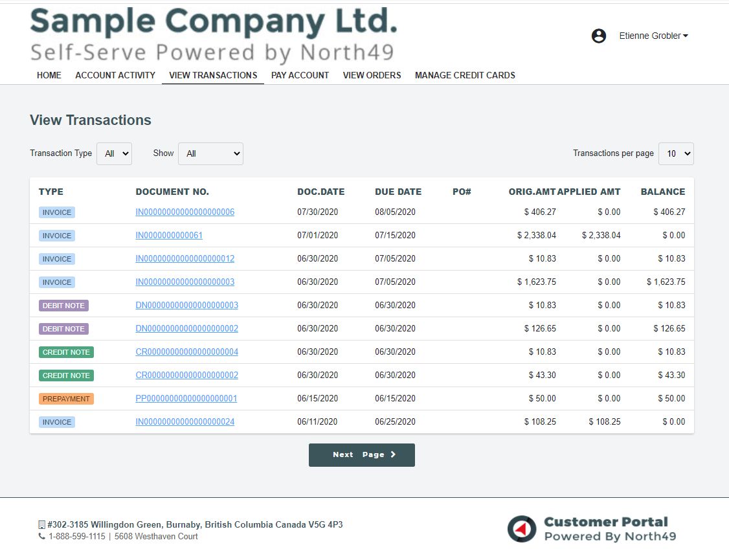Click the first DEBIT NOTE badge
Viewport: 729px width, 560px height.
coord(63,306)
